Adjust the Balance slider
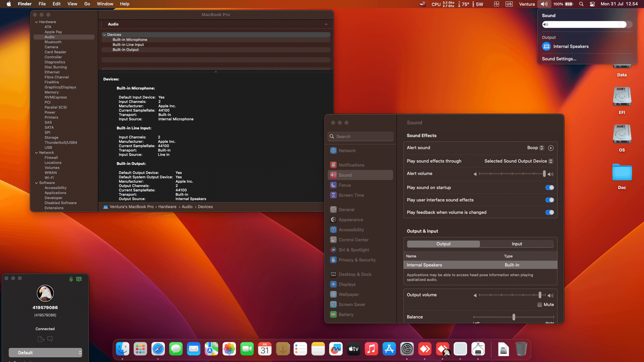 tap(514, 317)
